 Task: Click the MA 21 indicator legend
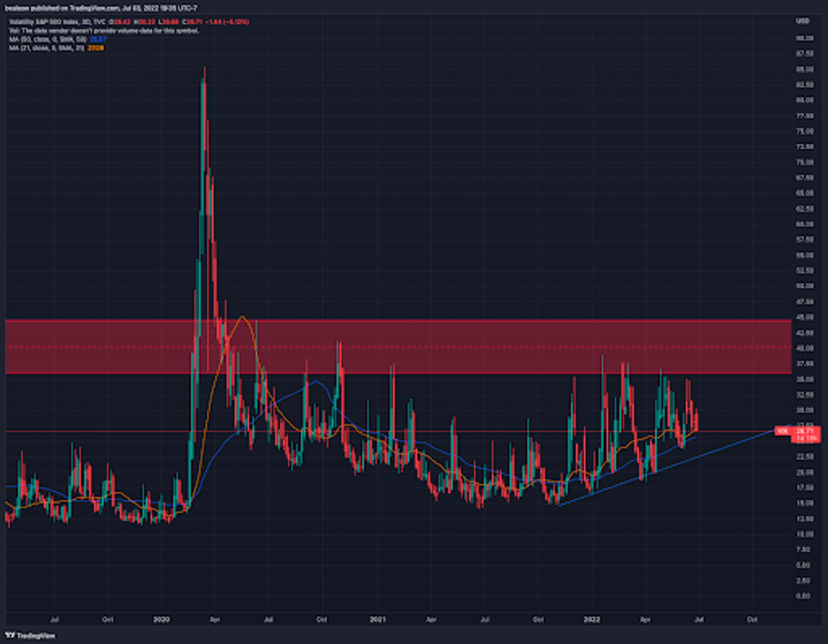(46, 48)
